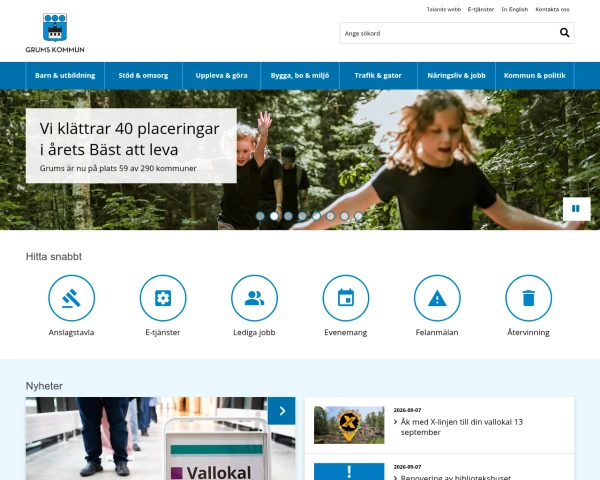Click the magnifying glass search icon
The width and height of the screenshot is (600, 480).
coord(564,33)
